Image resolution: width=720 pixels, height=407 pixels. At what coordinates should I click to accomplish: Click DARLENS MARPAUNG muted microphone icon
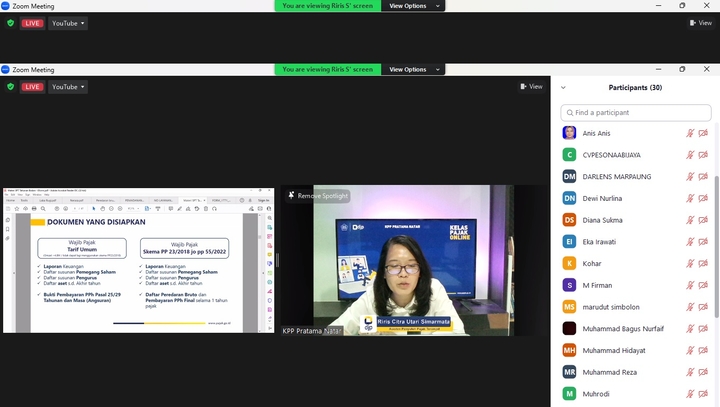[x=690, y=176]
